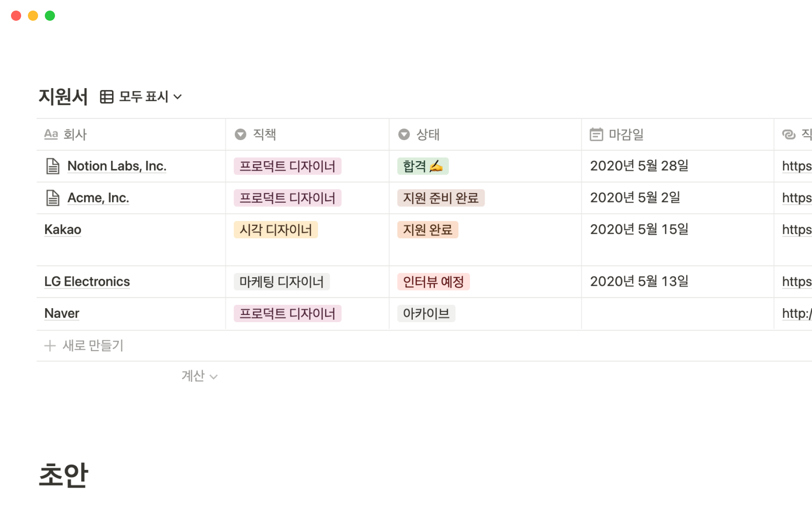Click the select icon in 직책 column header
812x508 pixels.
[241, 135]
